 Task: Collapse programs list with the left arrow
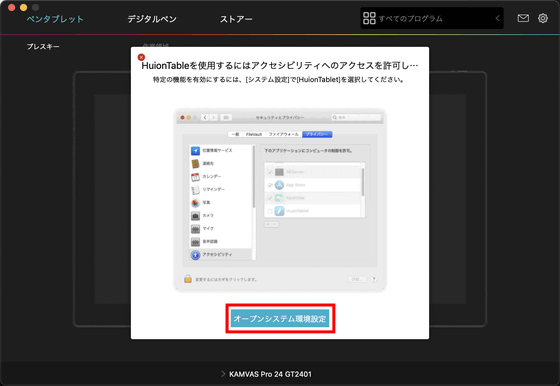click(498, 18)
